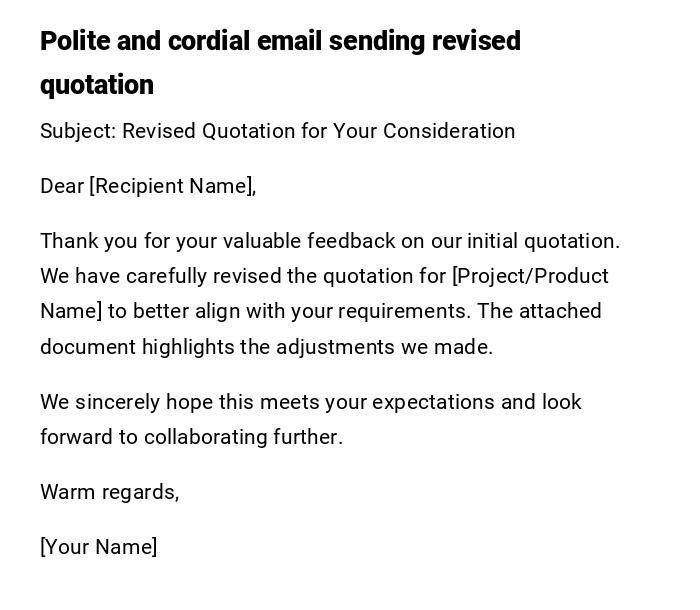700x610 pixels.
Task: Click the word "Dear" in the greeting
Action: pyautogui.click(x=62, y=186)
